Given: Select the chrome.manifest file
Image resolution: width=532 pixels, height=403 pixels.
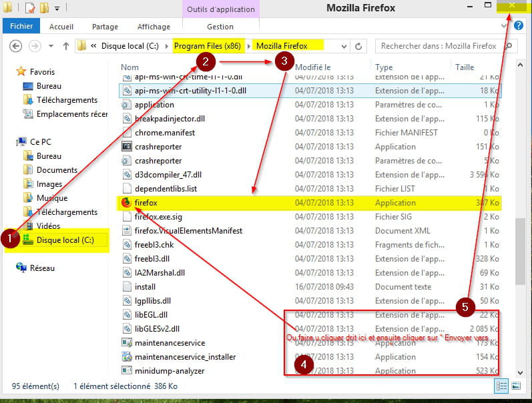Looking at the screenshot, I should coord(165,133).
